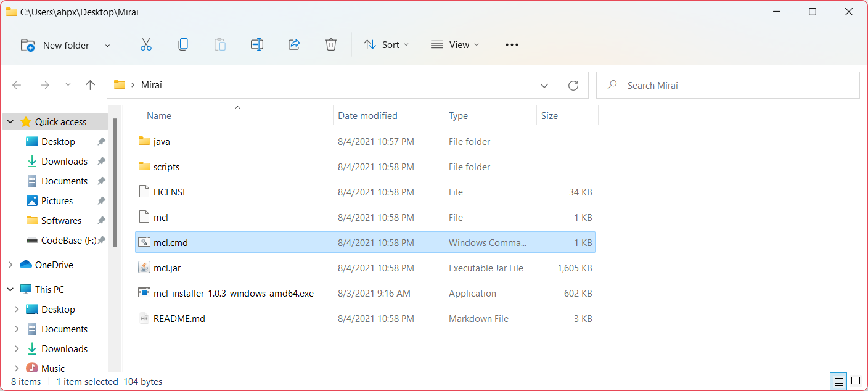The image size is (868, 391).
Task: Open the Sort dropdown menu
Action: (387, 44)
